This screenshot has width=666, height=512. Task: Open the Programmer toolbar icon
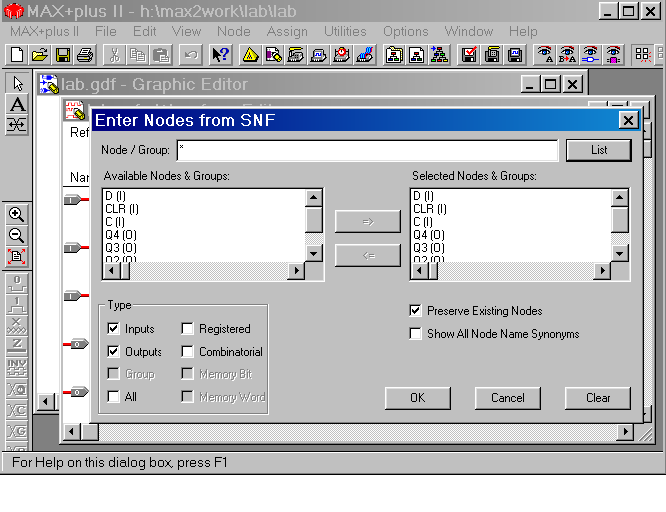click(x=365, y=55)
